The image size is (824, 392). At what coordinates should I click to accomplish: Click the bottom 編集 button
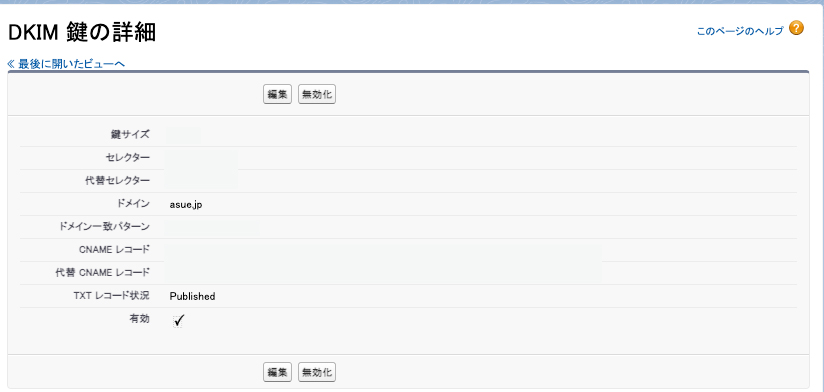(277, 372)
